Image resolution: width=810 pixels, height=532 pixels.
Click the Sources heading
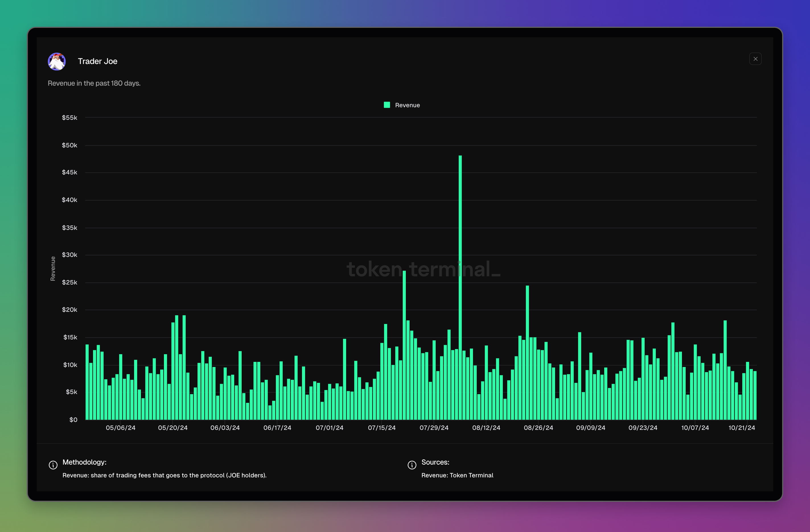435,462
